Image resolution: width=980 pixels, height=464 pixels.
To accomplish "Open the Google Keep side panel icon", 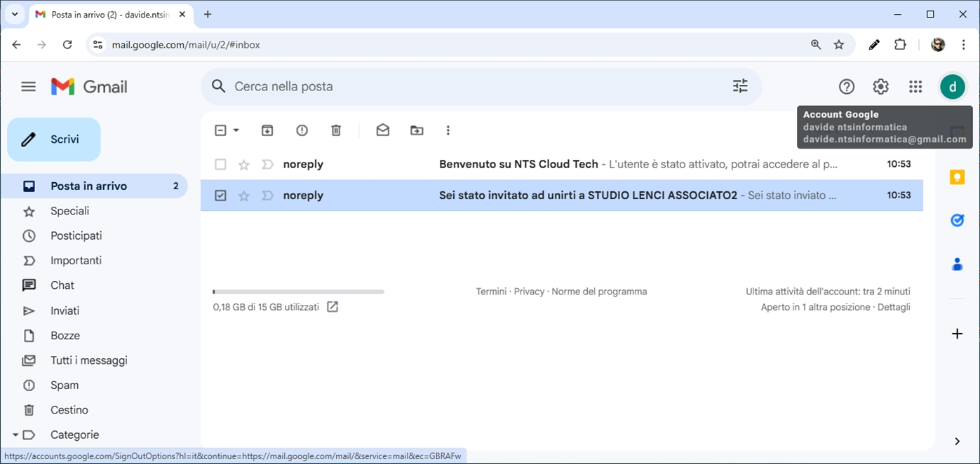I will tap(957, 177).
